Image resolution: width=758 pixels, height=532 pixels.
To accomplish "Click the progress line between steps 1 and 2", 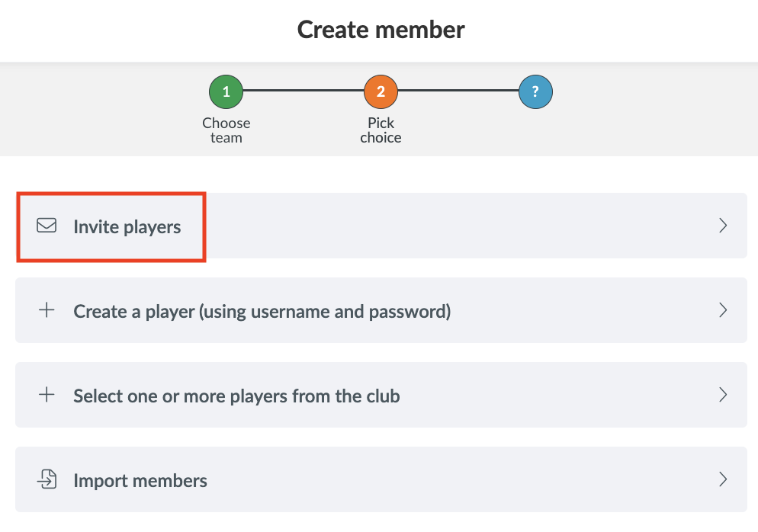I will click(x=303, y=91).
